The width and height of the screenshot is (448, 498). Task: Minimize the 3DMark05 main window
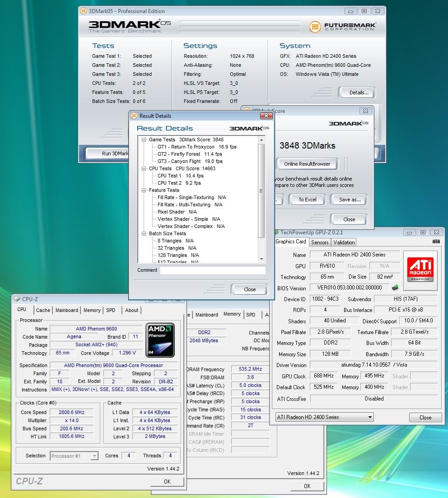pyautogui.click(x=350, y=11)
